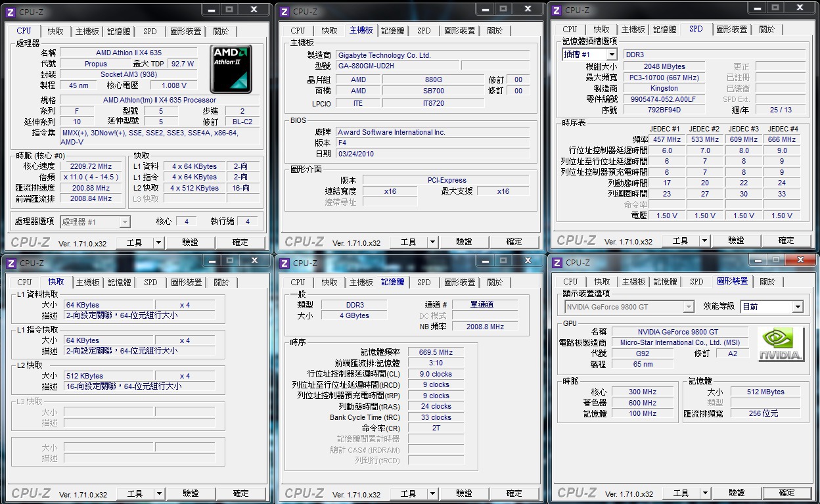Switch to 快取 tab in the AMD Athlon processor window
The width and height of the screenshot is (820, 504).
tap(56, 31)
